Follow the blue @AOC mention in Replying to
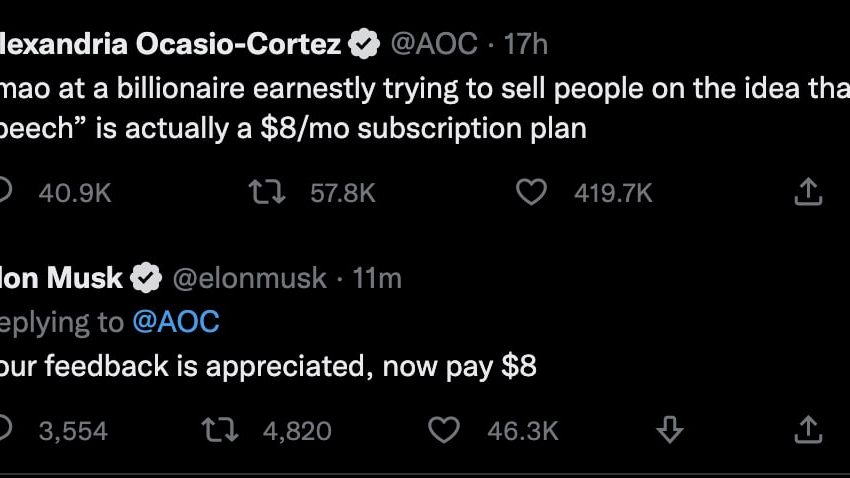 click(x=175, y=322)
